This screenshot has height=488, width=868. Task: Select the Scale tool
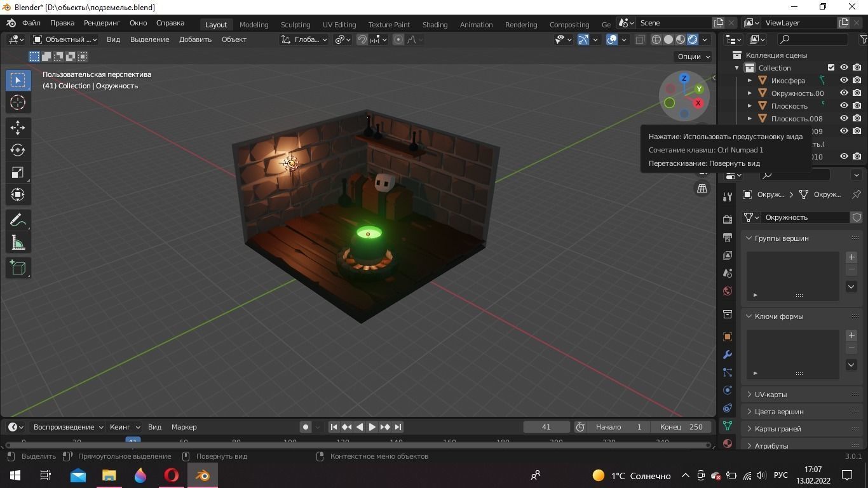(x=18, y=172)
